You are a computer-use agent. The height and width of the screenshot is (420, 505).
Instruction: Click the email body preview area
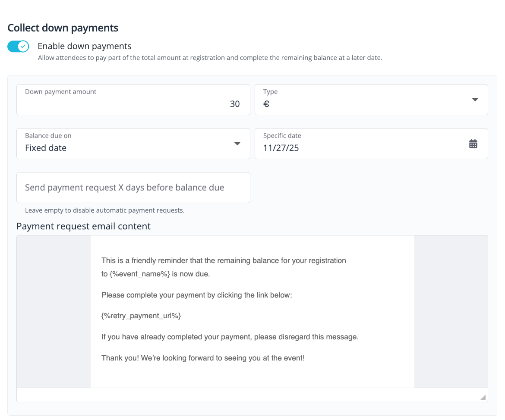252,310
